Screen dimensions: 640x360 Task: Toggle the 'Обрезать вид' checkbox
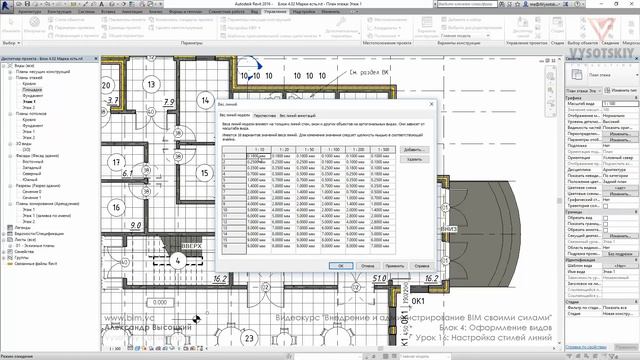(606, 218)
